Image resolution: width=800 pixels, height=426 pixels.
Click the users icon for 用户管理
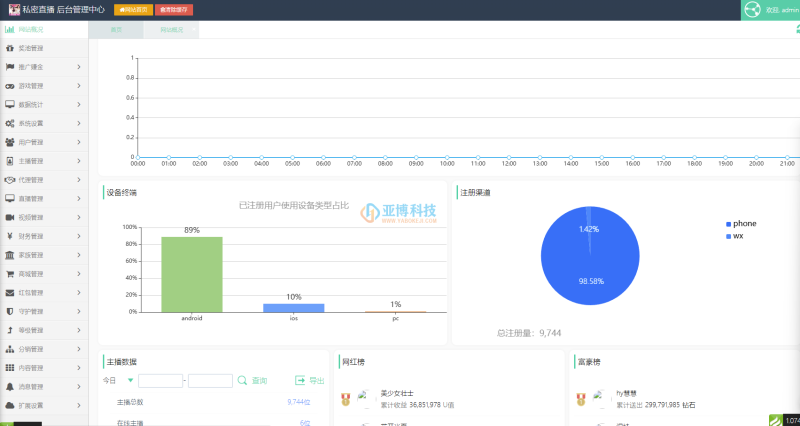tap(9, 142)
